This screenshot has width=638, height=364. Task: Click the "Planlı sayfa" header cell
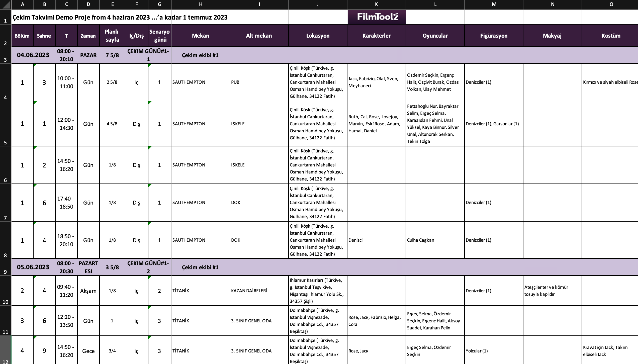pos(112,36)
